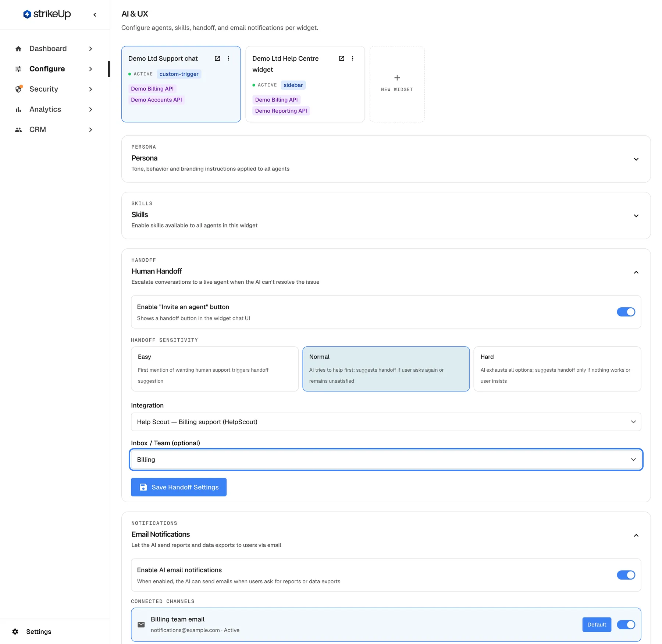Click the Analytics bar chart icon
This screenshot has height=644, width=662.
pyautogui.click(x=18, y=109)
